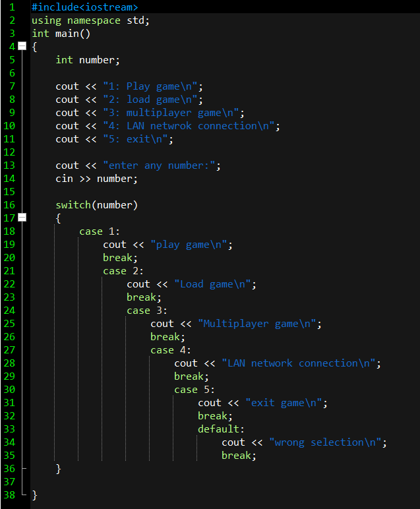Click on 'using namespace std;' line

click(90, 20)
